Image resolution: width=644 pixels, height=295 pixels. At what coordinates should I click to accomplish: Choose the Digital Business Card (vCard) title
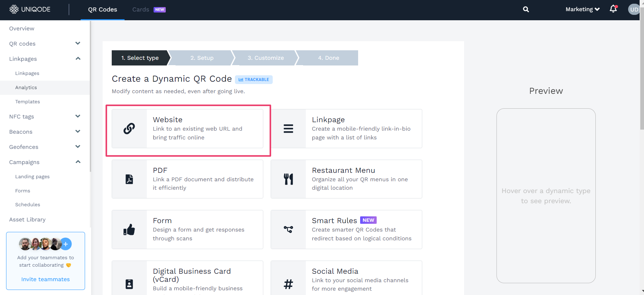point(192,275)
